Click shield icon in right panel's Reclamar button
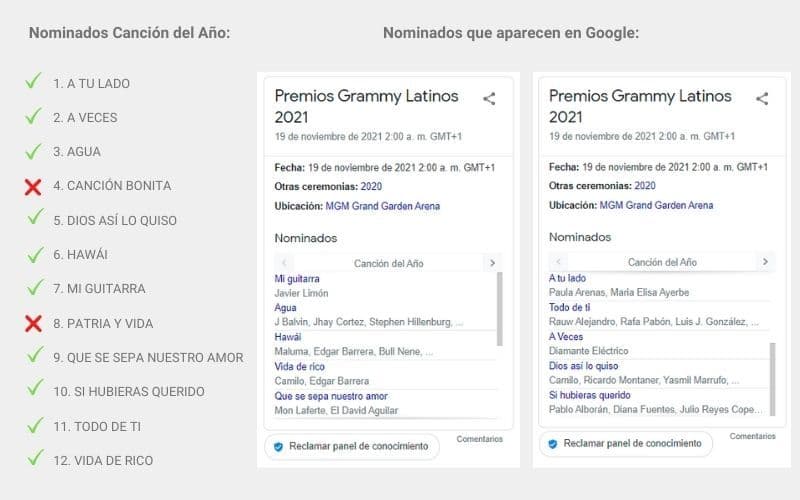Screen dimensions: 800x500 click(553, 443)
